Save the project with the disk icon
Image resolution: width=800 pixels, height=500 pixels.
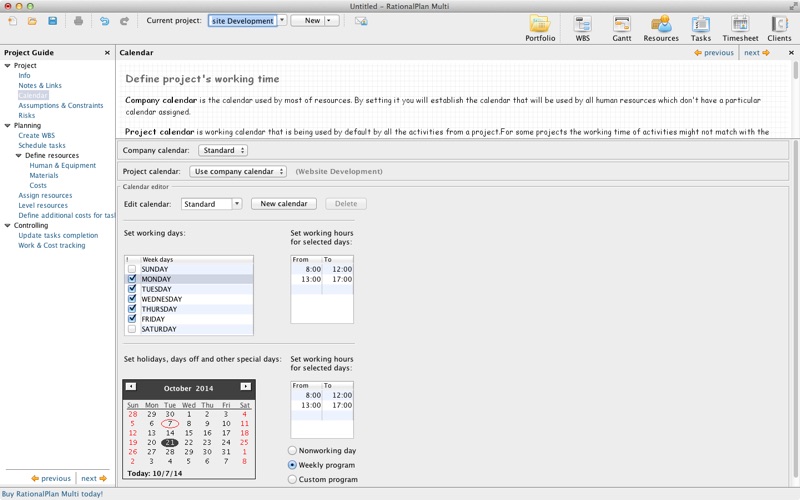pos(53,21)
